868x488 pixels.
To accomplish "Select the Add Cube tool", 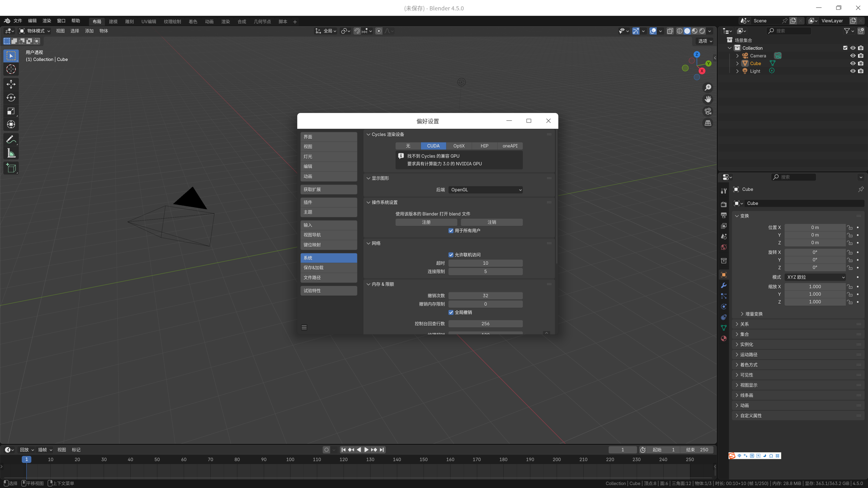I will pos(11,168).
